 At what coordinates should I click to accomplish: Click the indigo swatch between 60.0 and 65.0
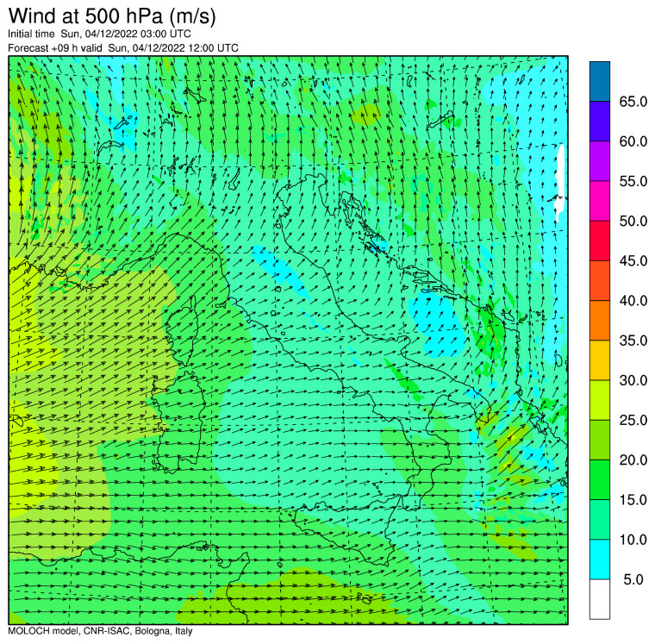coord(600,122)
